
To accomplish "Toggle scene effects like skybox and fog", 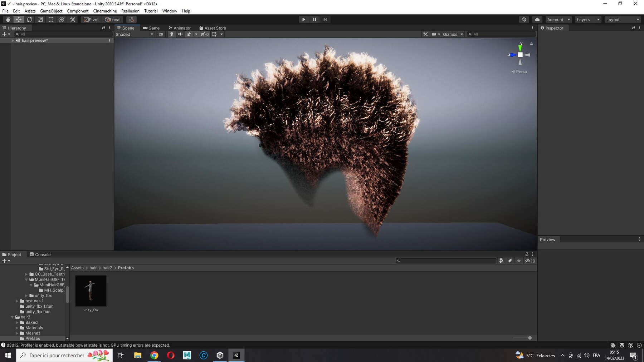I will click(189, 34).
